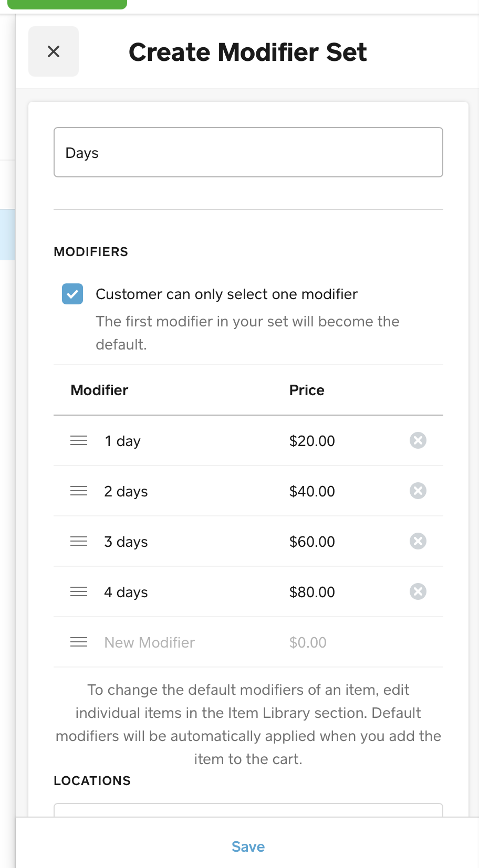Screen dimensions: 479x868
Task: Uncheck 'Customer can only select one modifier'
Action: click(72, 294)
